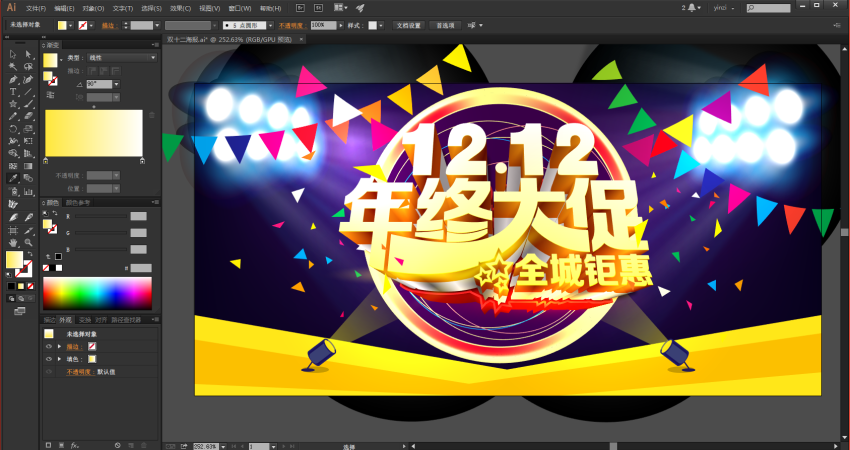Select the Hand tool
Viewport: 850px width, 450px height.
13,243
